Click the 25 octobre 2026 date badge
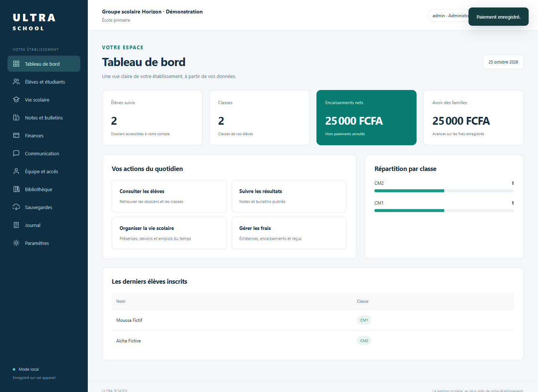 pos(503,62)
